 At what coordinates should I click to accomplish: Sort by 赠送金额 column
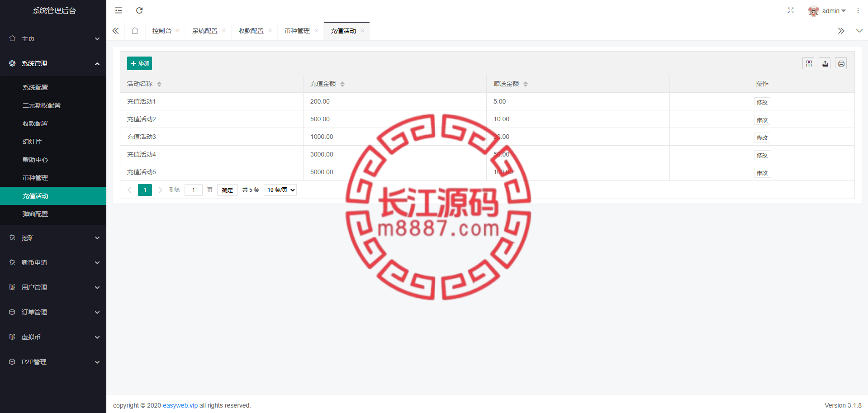pos(526,84)
